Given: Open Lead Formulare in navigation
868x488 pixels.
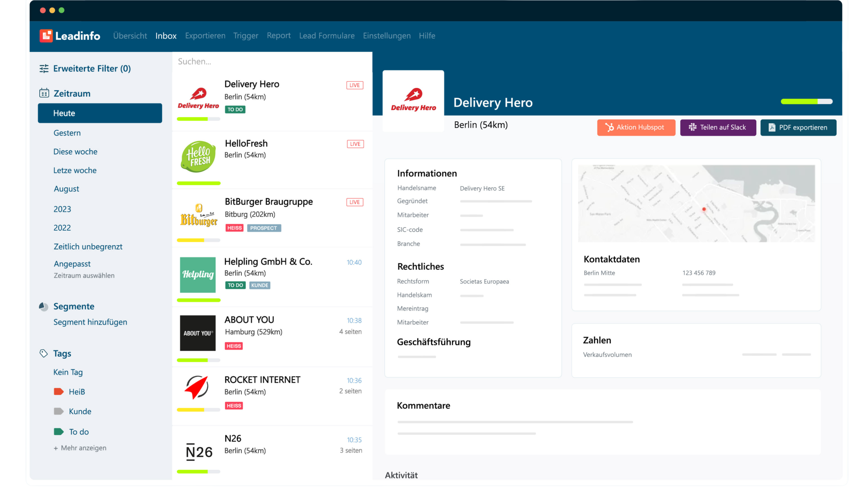Looking at the screenshot, I should point(327,36).
